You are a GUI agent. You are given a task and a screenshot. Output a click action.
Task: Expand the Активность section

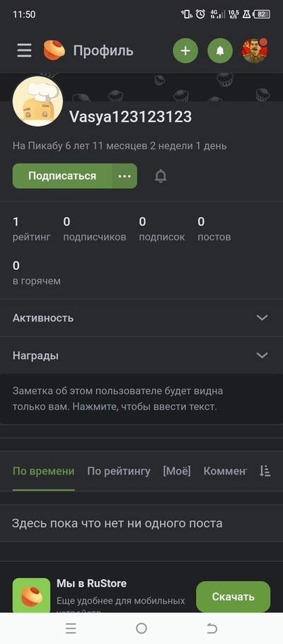141,318
